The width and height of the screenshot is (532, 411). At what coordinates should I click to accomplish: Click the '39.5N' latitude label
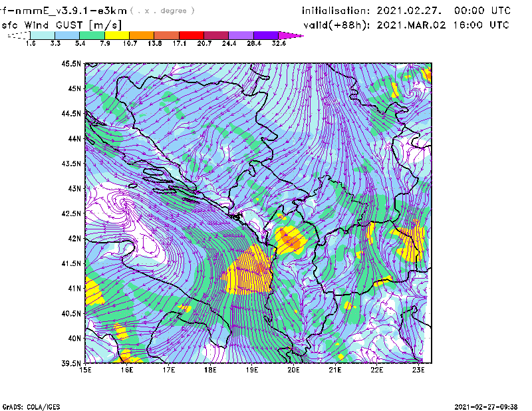tap(71, 363)
